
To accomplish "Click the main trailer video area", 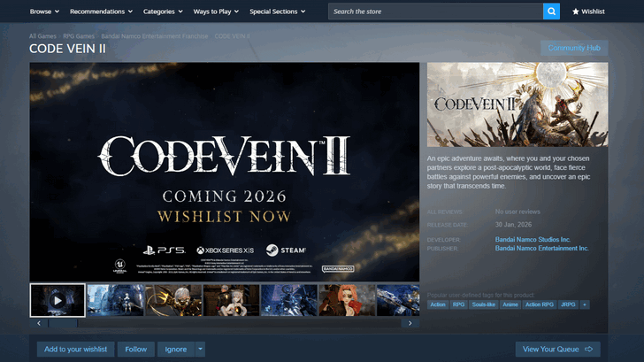I will pyautogui.click(x=225, y=172).
